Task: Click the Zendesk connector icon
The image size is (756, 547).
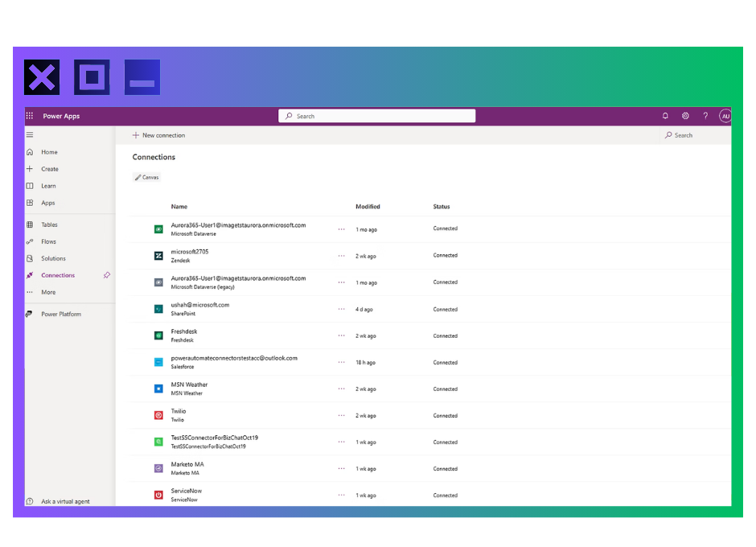Action: [x=158, y=256]
